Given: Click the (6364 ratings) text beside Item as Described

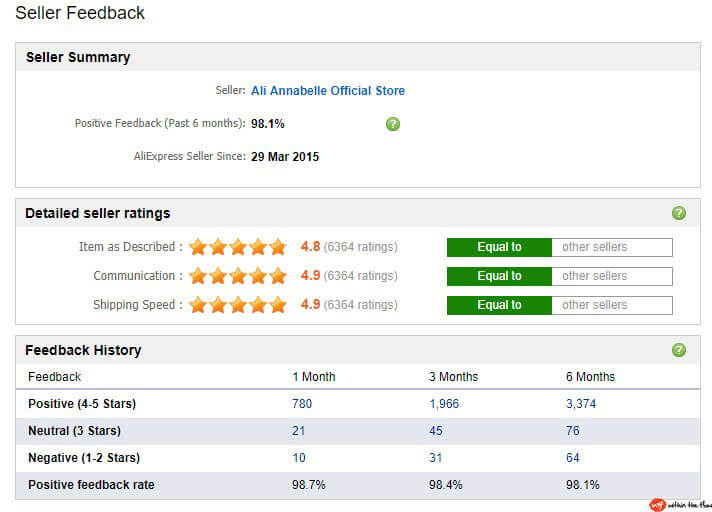Looking at the screenshot, I should pyautogui.click(x=361, y=247).
